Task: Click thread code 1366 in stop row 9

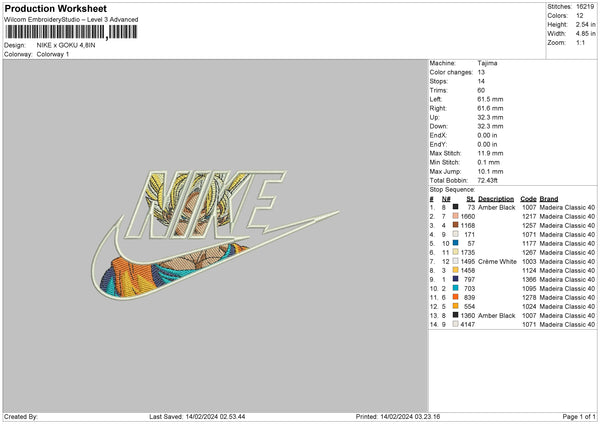Action: click(x=529, y=280)
